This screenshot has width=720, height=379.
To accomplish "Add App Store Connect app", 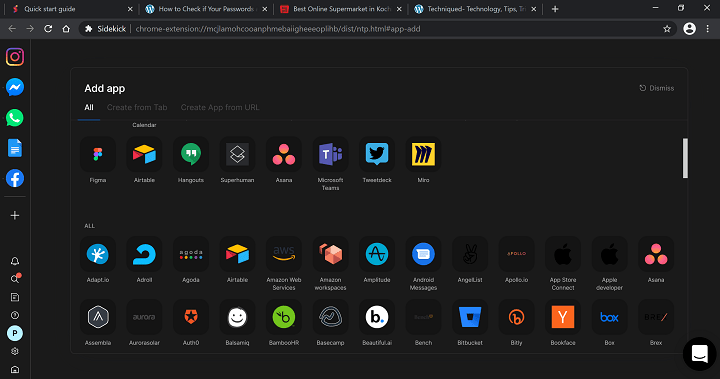I will 563,254.
